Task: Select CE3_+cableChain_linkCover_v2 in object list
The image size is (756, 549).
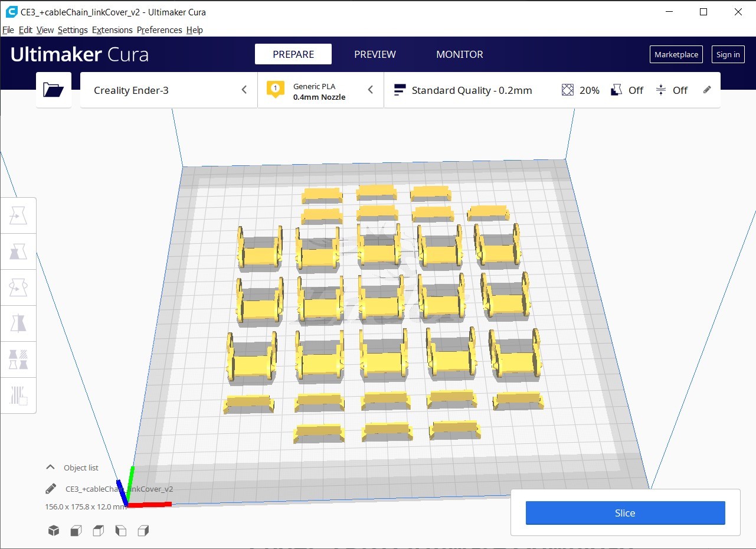Action: 119,489
